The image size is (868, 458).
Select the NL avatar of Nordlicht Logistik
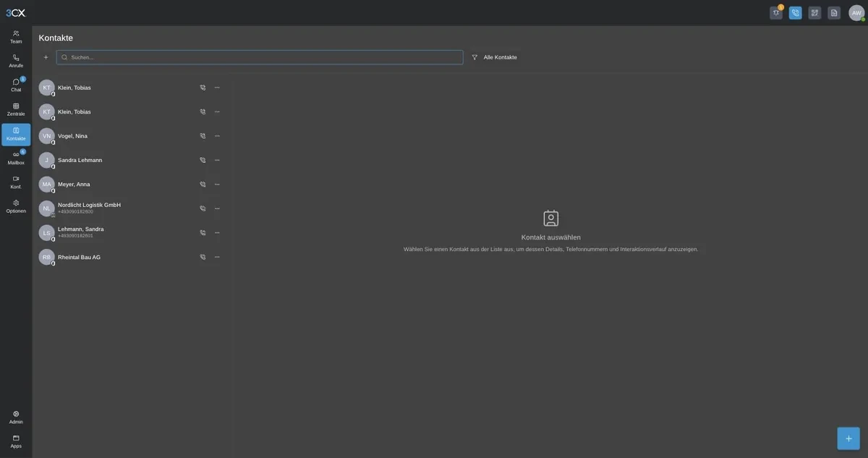tap(47, 208)
